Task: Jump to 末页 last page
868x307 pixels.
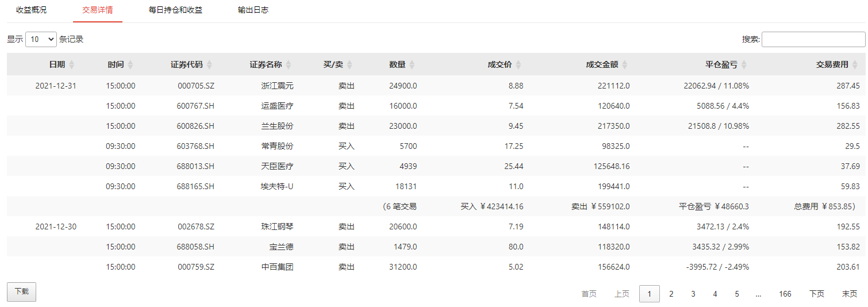Action: (x=850, y=294)
